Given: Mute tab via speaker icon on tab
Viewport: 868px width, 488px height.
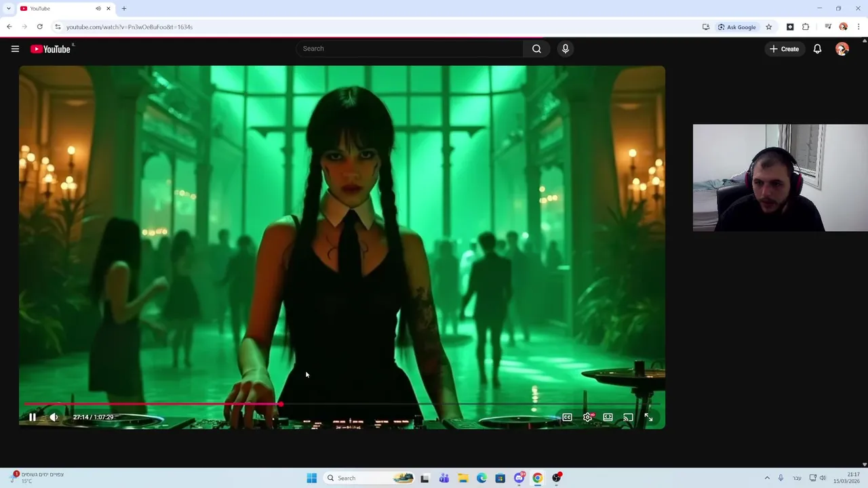Looking at the screenshot, I should click(x=98, y=9).
